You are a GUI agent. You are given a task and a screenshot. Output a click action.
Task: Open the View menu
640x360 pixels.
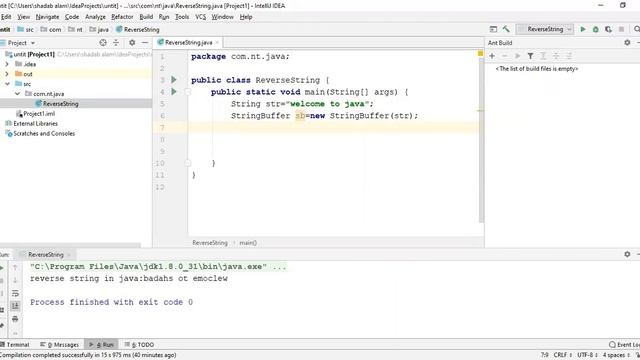tap(24, 17)
